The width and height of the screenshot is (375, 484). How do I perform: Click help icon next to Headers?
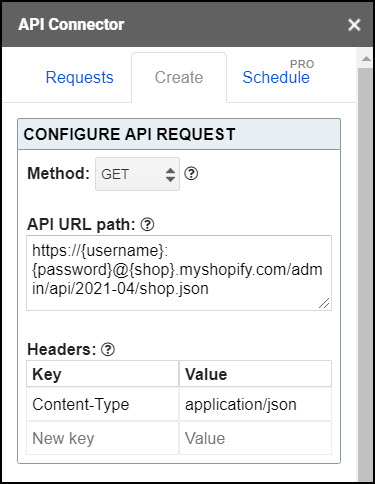[108, 350]
